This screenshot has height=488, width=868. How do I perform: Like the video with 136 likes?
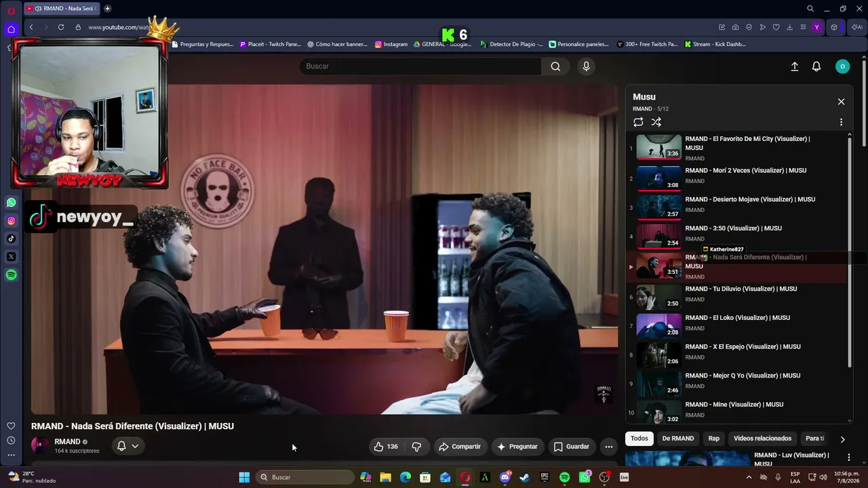386,447
